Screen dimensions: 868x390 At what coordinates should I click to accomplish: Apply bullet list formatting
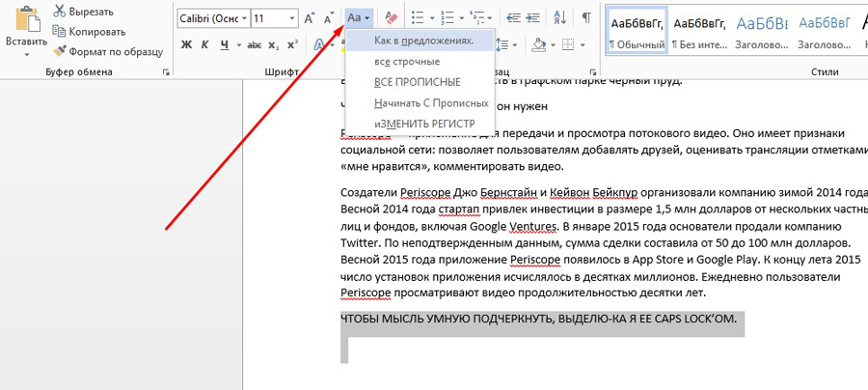pos(420,18)
